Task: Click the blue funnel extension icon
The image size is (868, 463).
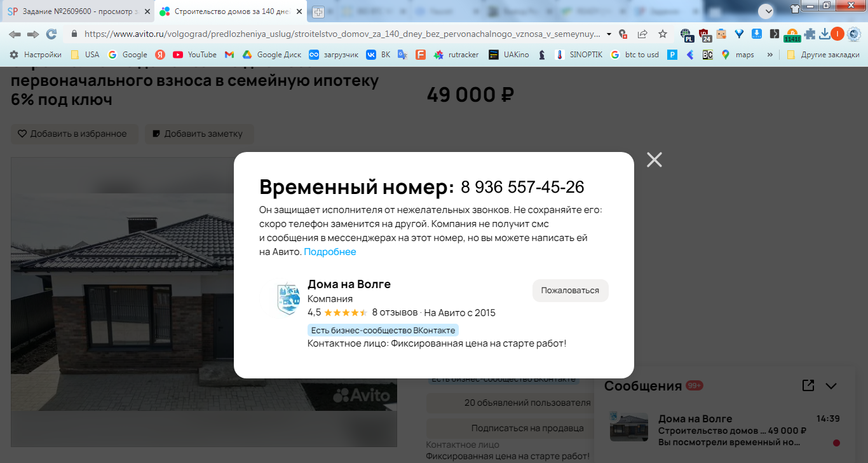Action: [x=739, y=34]
